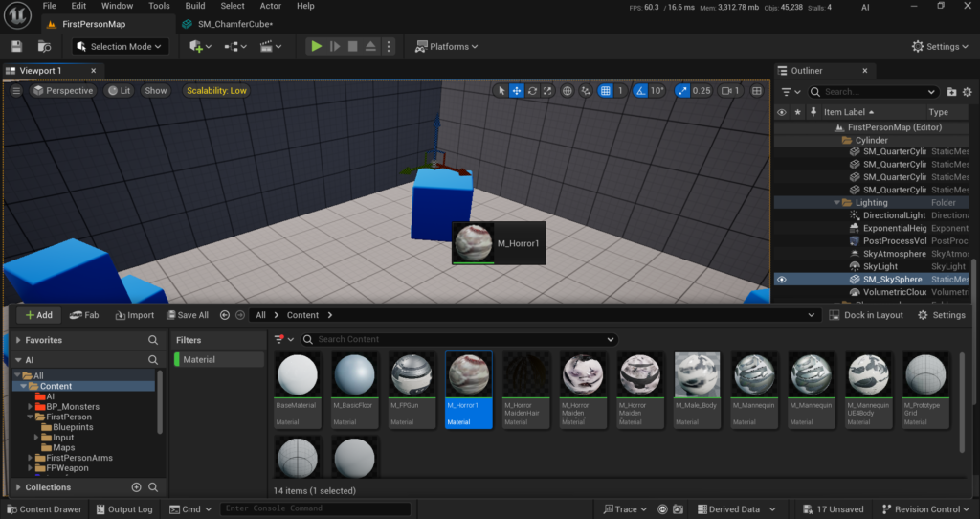
Task: Open the Edit menu
Action: 78,6
